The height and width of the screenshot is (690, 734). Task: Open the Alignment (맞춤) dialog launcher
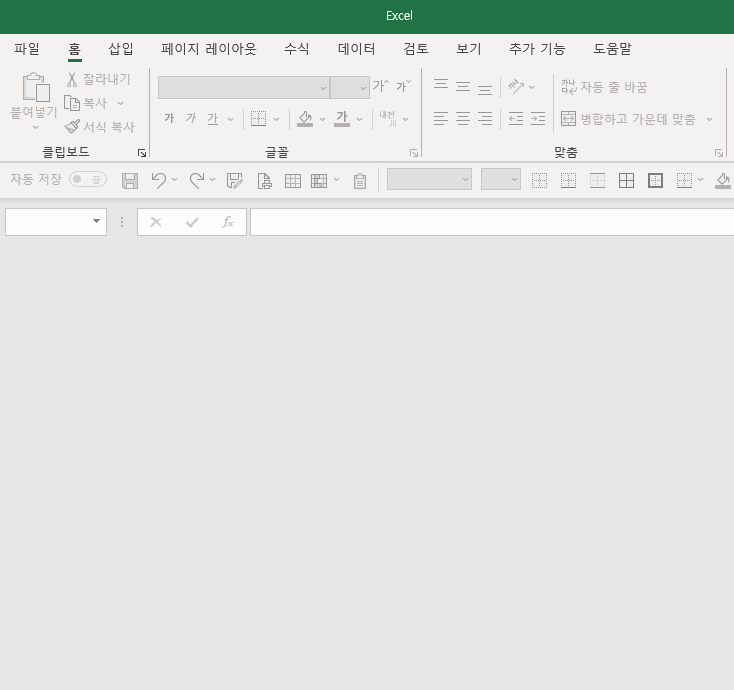719,153
